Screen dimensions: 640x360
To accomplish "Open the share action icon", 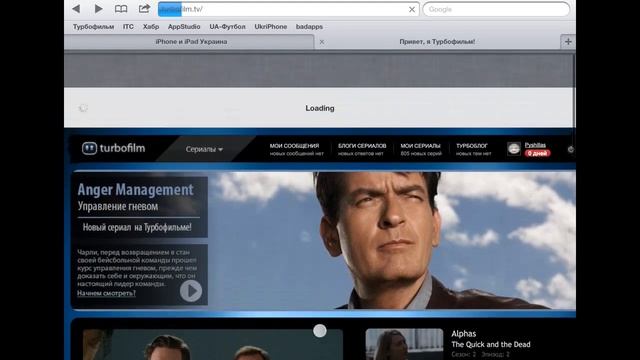I will 144,8.
